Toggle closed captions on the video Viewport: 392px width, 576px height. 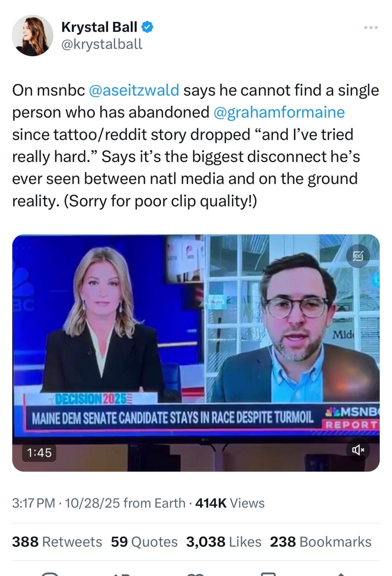coord(358,256)
